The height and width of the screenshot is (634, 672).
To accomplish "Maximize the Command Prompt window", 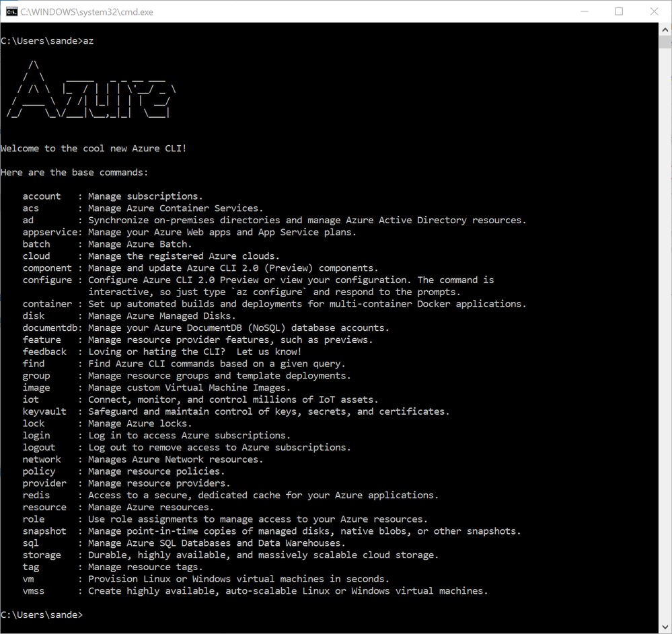I will (618, 11).
